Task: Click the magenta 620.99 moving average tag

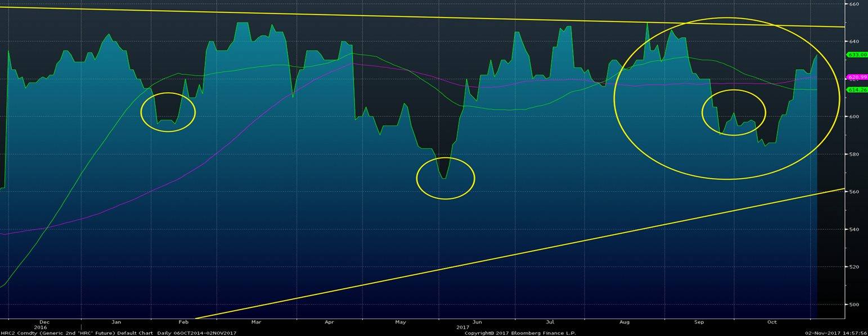Action: pos(857,77)
